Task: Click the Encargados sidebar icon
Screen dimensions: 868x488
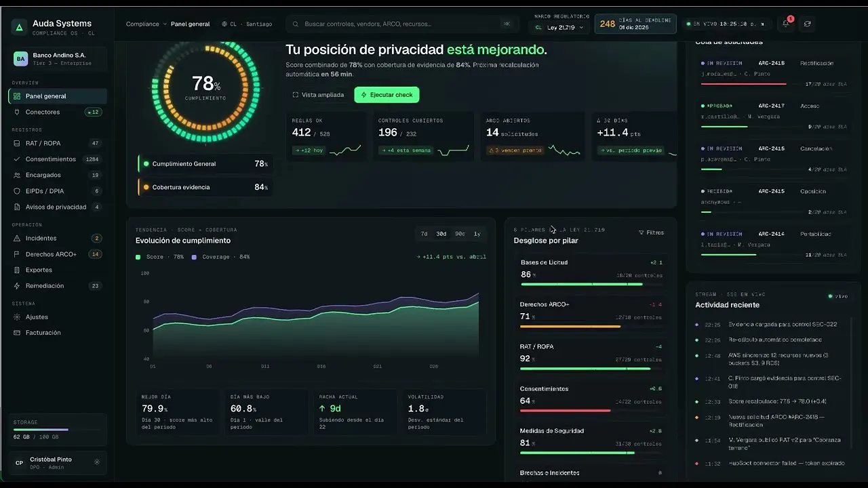Action: pyautogui.click(x=18, y=175)
